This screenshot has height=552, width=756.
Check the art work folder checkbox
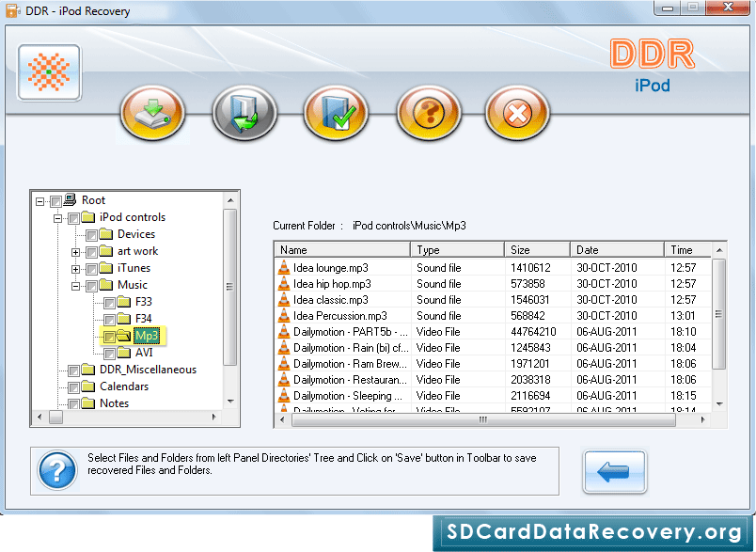point(91,252)
